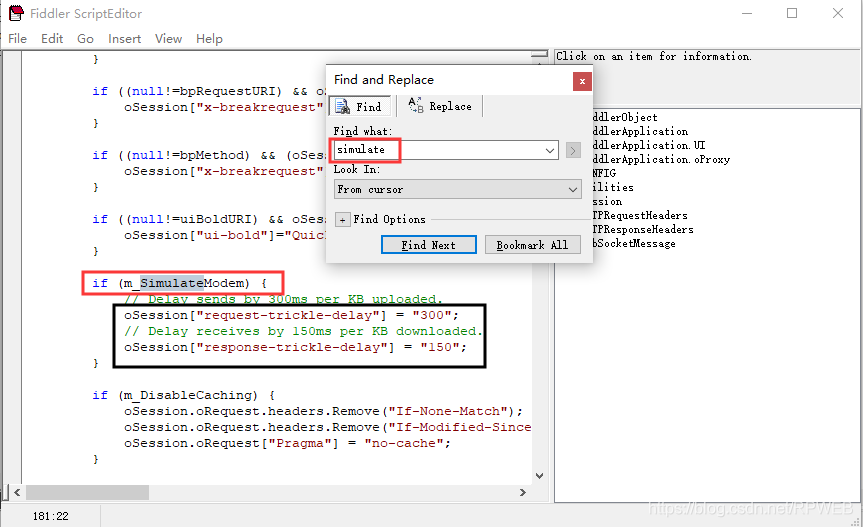Open the View menu
This screenshot has width=863, height=527.
(168, 39)
